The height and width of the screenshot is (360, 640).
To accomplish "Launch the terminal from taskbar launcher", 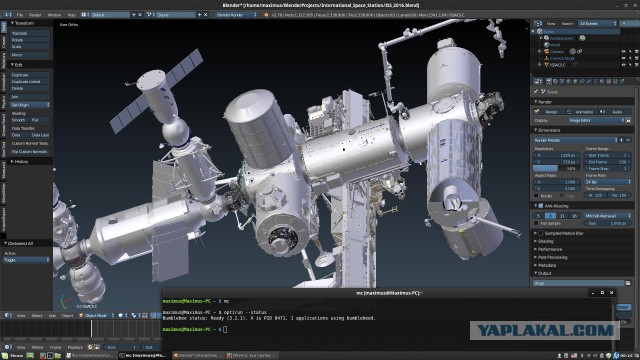I will point(50,356).
